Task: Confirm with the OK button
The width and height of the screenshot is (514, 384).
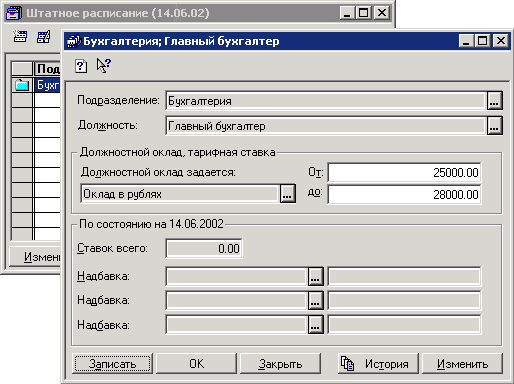Action: point(196,364)
